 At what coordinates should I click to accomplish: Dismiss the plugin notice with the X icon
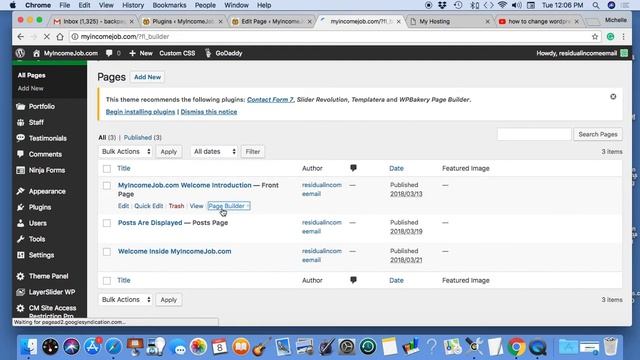click(x=613, y=97)
